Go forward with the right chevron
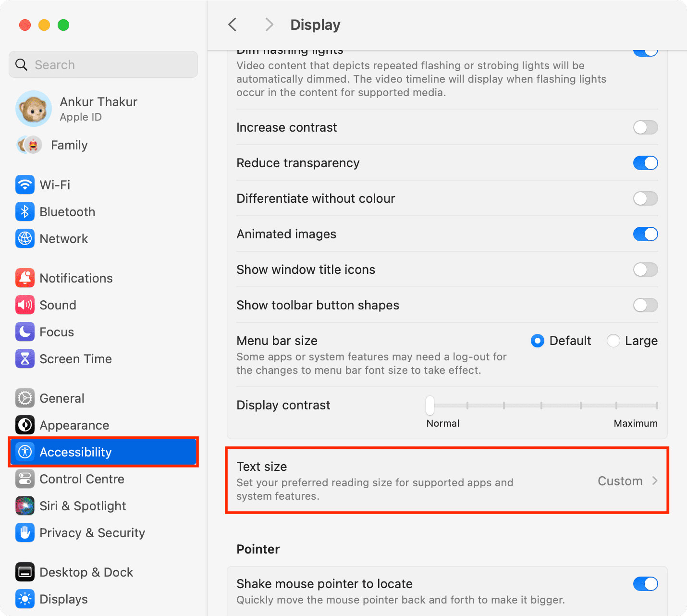Screen dimensions: 687x616 coord(269,25)
